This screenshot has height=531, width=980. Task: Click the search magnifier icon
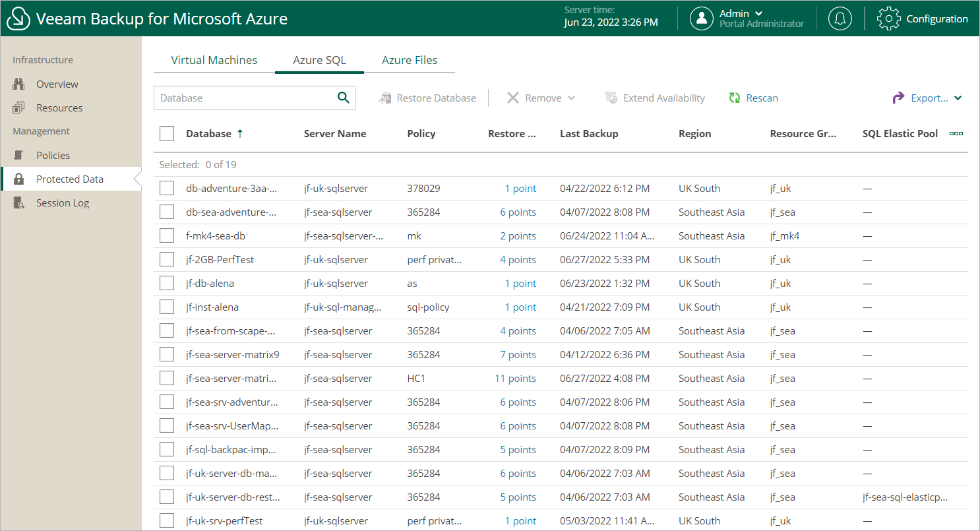[343, 98]
